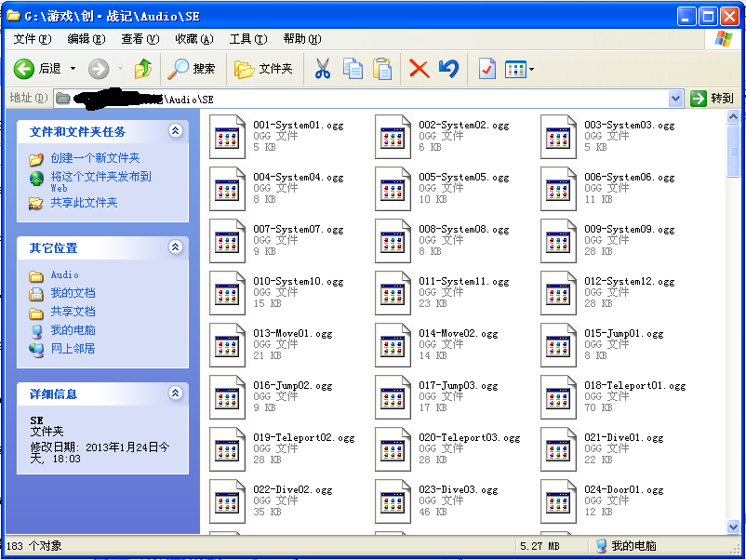Click 共享此文件夹 link

(x=84, y=203)
